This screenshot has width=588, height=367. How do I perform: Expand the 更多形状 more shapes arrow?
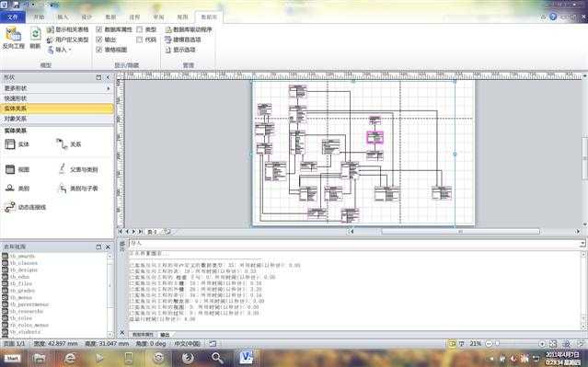[x=109, y=88]
